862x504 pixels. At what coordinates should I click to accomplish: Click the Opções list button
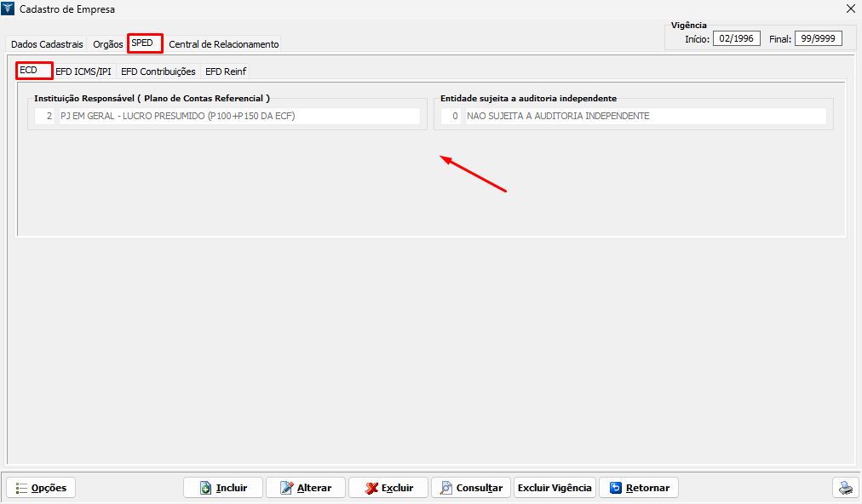(41, 488)
